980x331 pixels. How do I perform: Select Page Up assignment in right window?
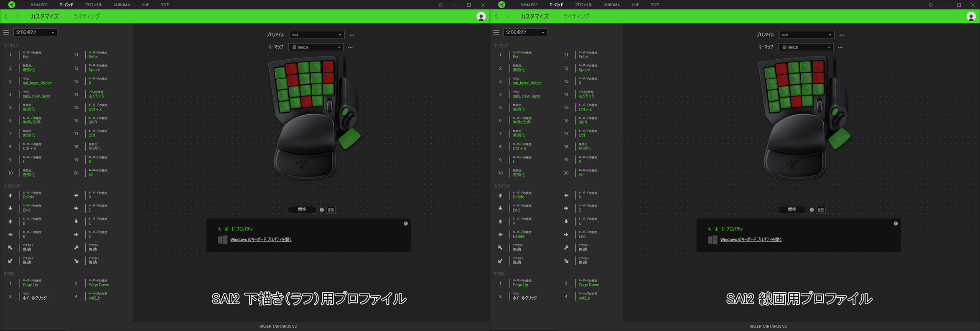coord(522,283)
